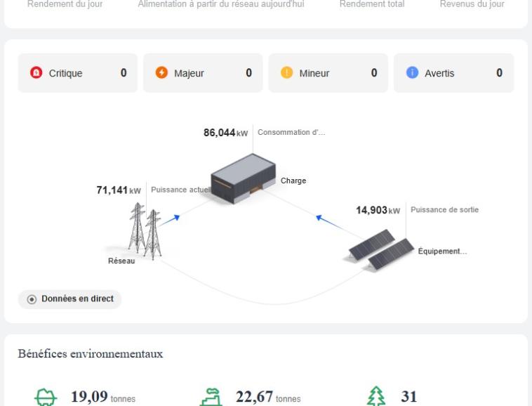The width and height of the screenshot is (532, 406).
Task: Expand the truncated Équipement... label
Action: (x=442, y=253)
